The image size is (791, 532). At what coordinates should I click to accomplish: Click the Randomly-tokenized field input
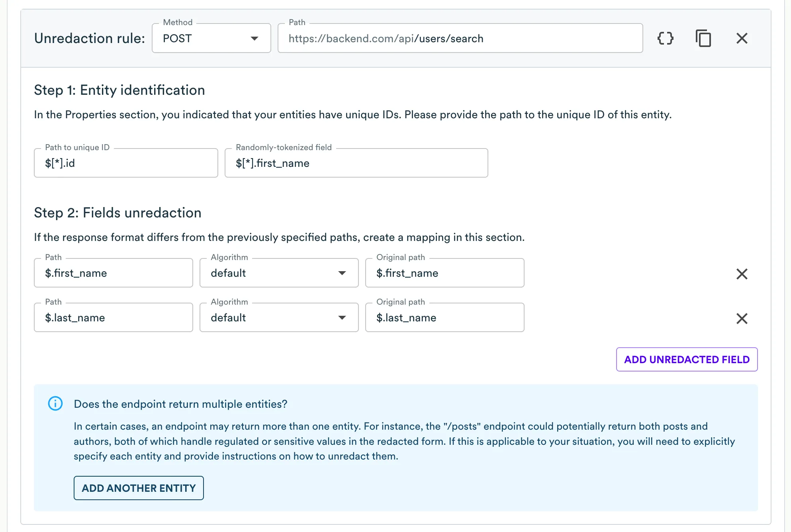[x=356, y=163]
